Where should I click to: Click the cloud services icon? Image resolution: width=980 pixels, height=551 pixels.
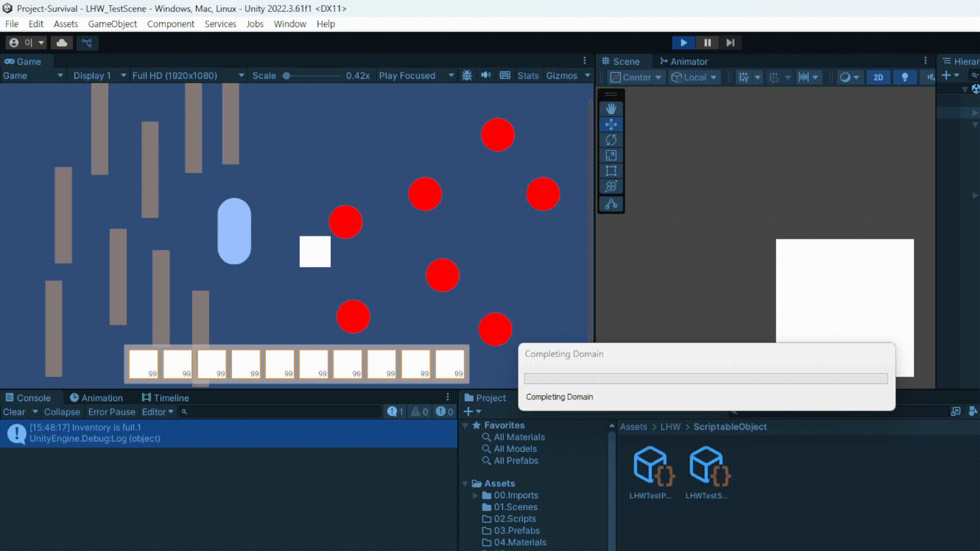click(62, 43)
